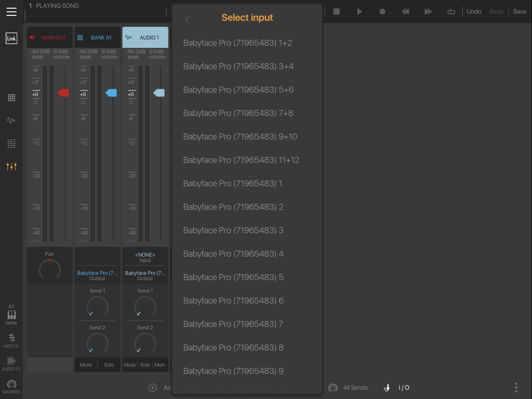This screenshot has width=532, height=399.
Task: Start playback with the play button
Action: 359,11
